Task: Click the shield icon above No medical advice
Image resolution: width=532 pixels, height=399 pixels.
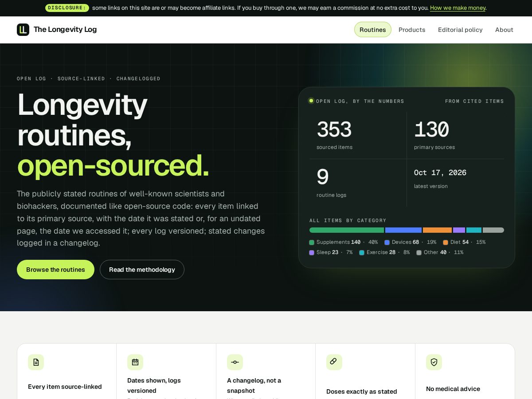Action: click(x=434, y=362)
